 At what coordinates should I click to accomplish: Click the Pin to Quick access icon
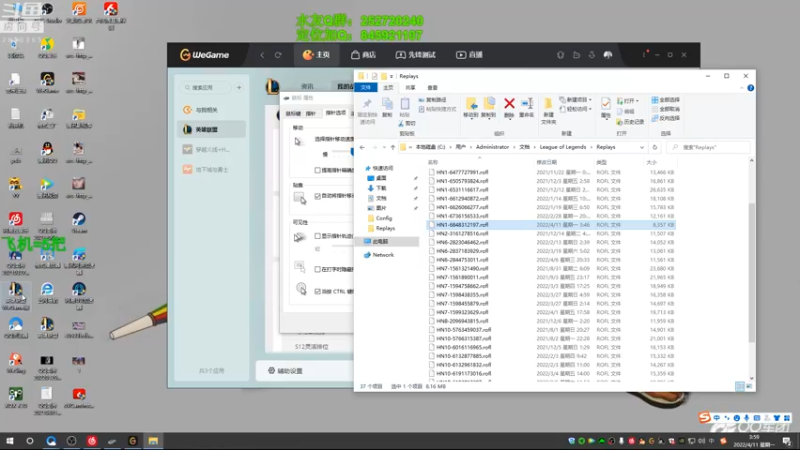tap(367, 104)
